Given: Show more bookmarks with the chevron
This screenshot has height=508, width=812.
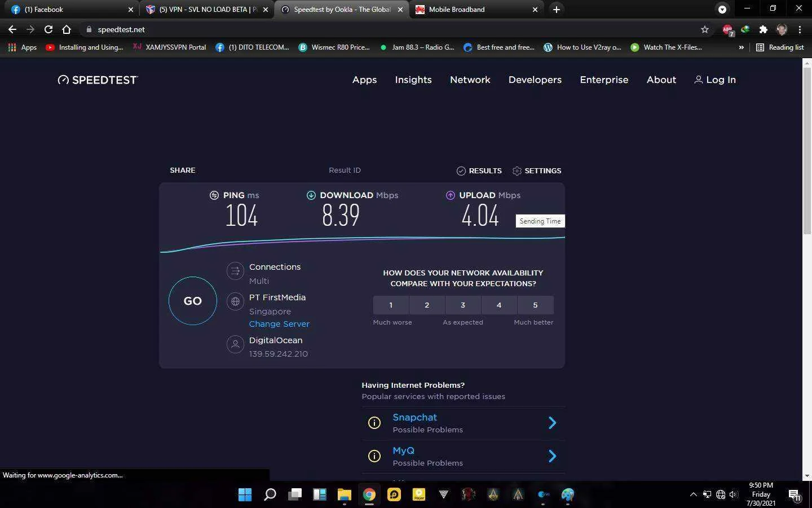Looking at the screenshot, I should [741, 47].
